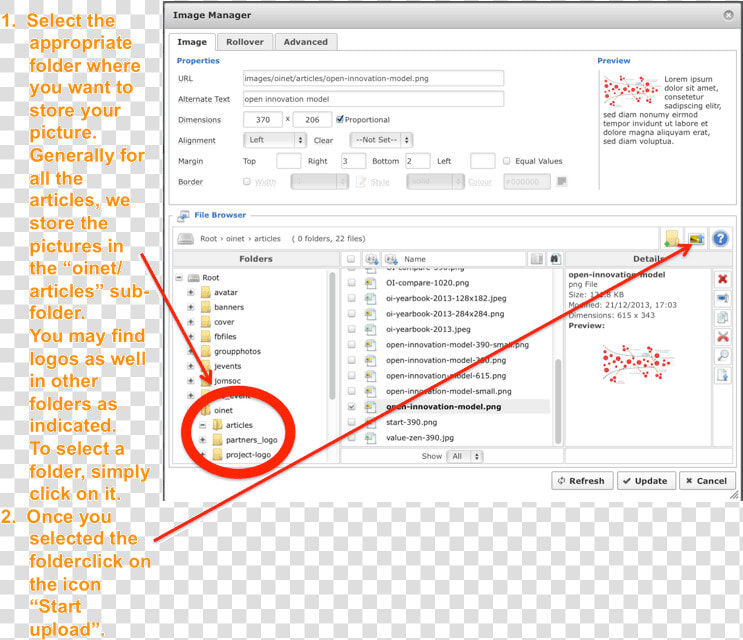Check the box for oi-yearbook-2013-128x182.jpeg
Viewport: 743px width, 640px height.
click(351, 298)
